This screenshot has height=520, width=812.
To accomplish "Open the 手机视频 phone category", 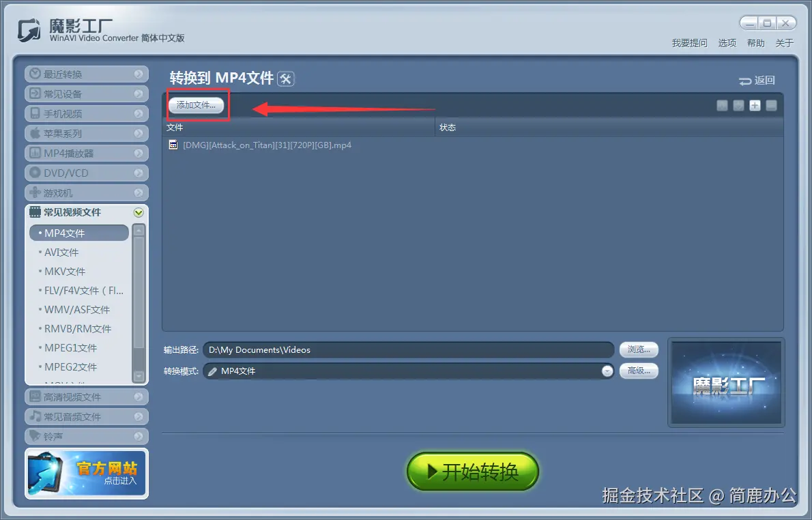I will (x=87, y=113).
